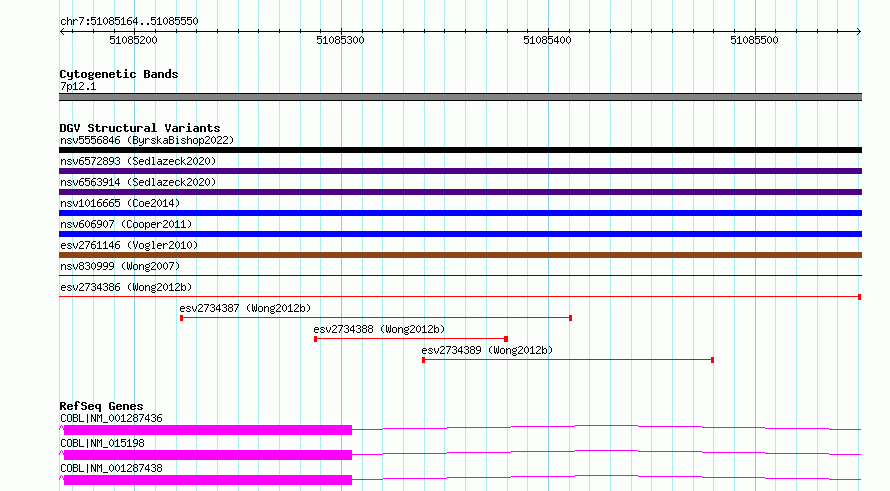Screen dimensions: 890x491
Task: Click the 51085400 ruler position label
Action: pyautogui.click(x=547, y=40)
